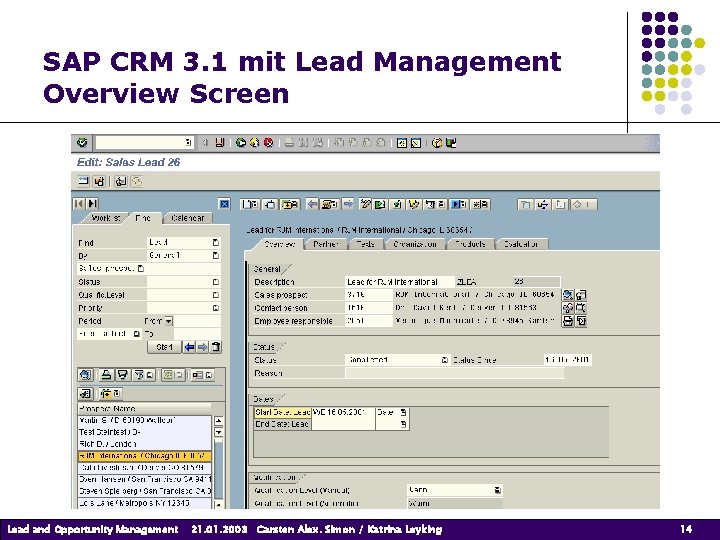Open the Products tab
Screen dimensions: 720x540
coord(471,244)
